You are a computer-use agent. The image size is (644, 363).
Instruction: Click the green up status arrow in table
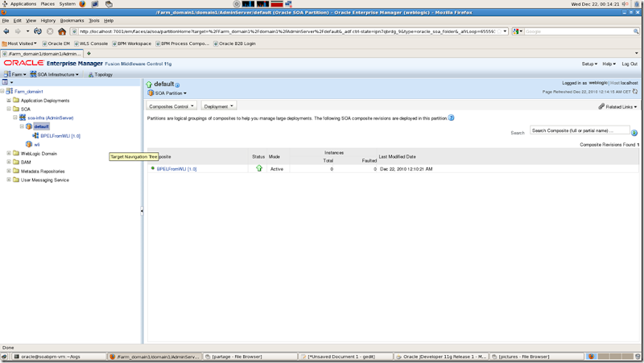pyautogui.click(x=259, y=168)
